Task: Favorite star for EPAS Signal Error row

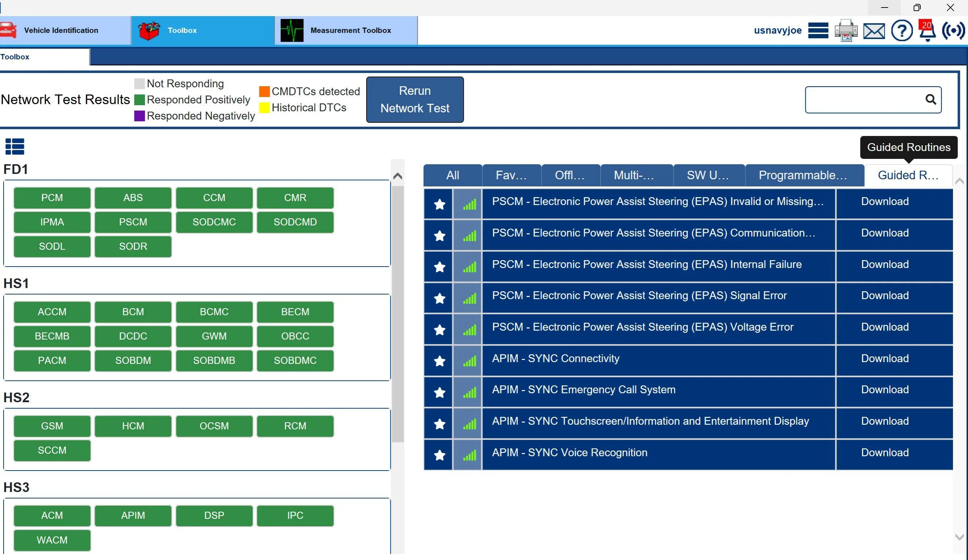Action: tap(439, 298)
